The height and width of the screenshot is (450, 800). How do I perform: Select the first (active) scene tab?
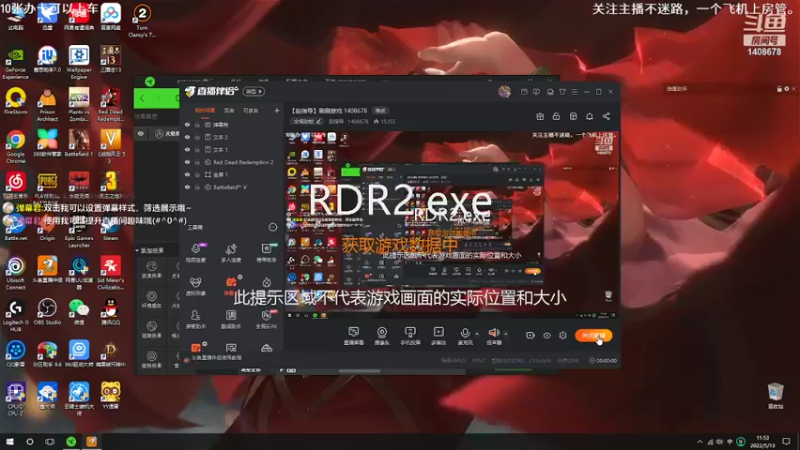point(205,110)
